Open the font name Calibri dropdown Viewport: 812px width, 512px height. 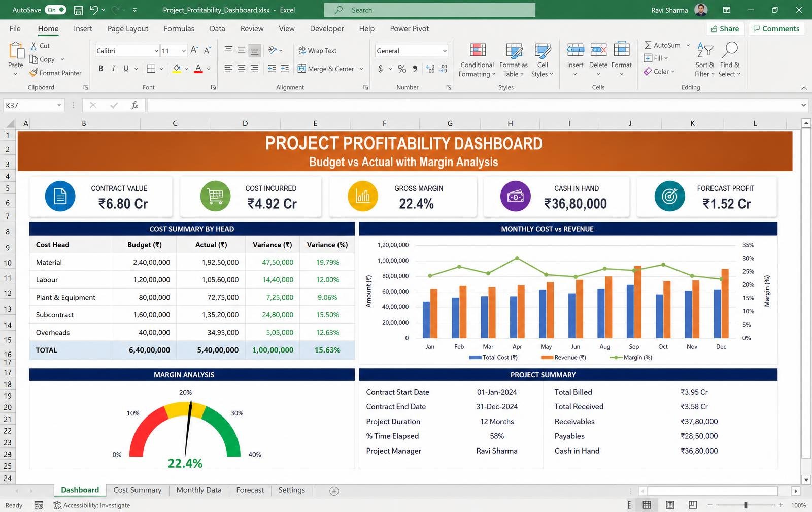point(156,51)
